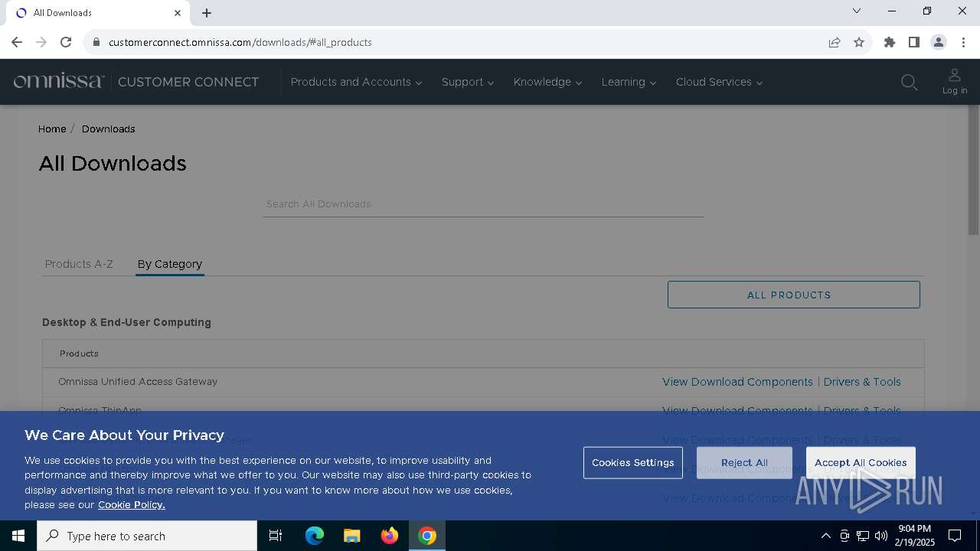980x551 pixels.
Task: Open File Explorer from the taskbar
Action: click(351, 536)
